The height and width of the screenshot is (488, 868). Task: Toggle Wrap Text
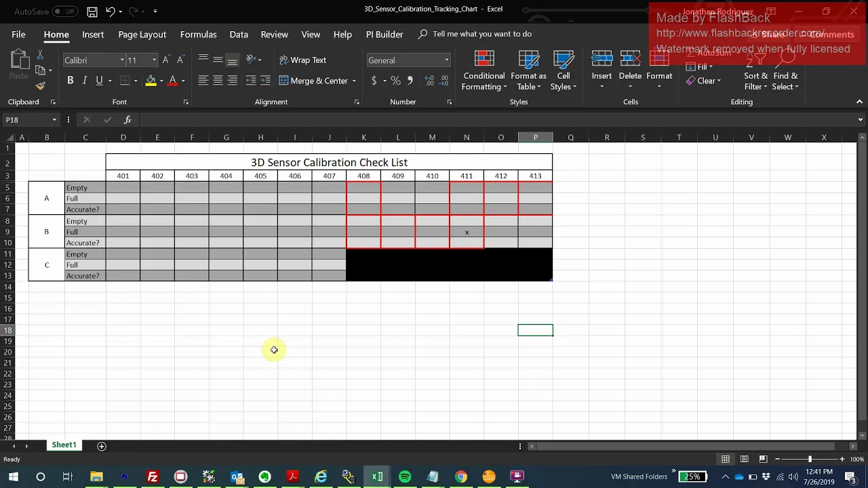coord(302,60)
